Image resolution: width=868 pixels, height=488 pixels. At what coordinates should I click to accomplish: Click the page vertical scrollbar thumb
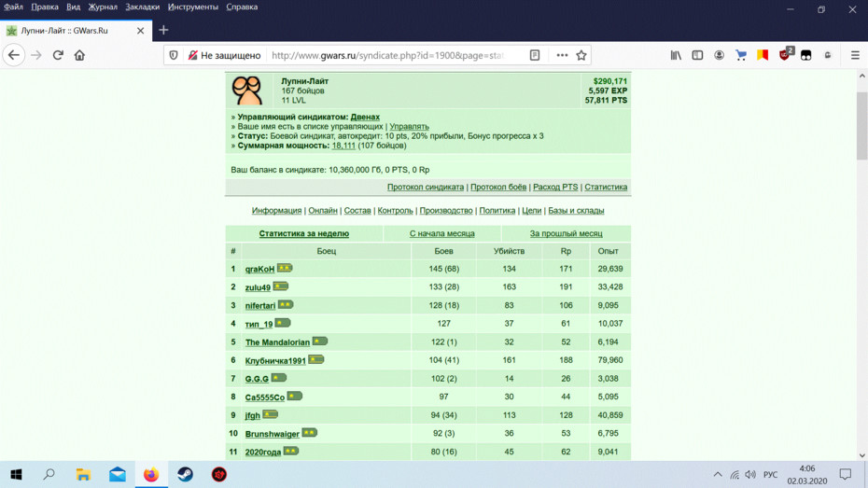[x=861, y=126]
